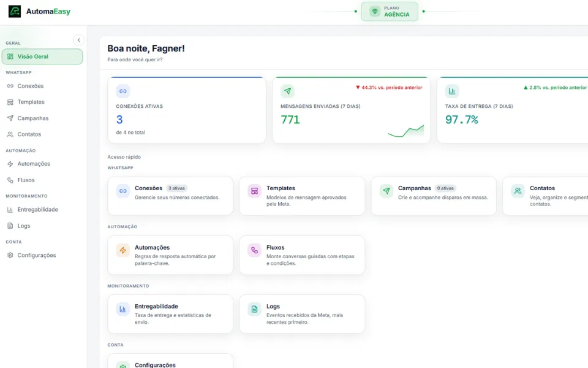Open Entregabilidade in the sidebar
The width and height of the screenshot is (588, 368).
pos(42,210)
